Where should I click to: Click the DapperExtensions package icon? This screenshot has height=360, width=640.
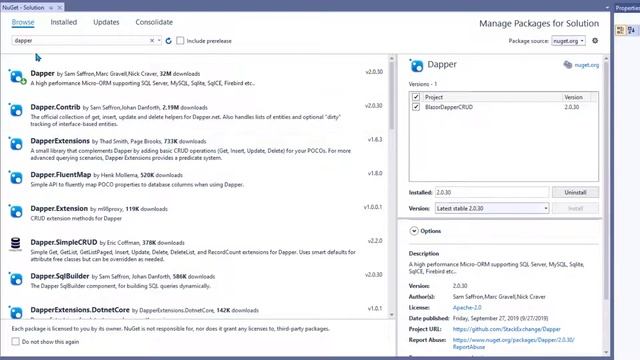[16, 144]
